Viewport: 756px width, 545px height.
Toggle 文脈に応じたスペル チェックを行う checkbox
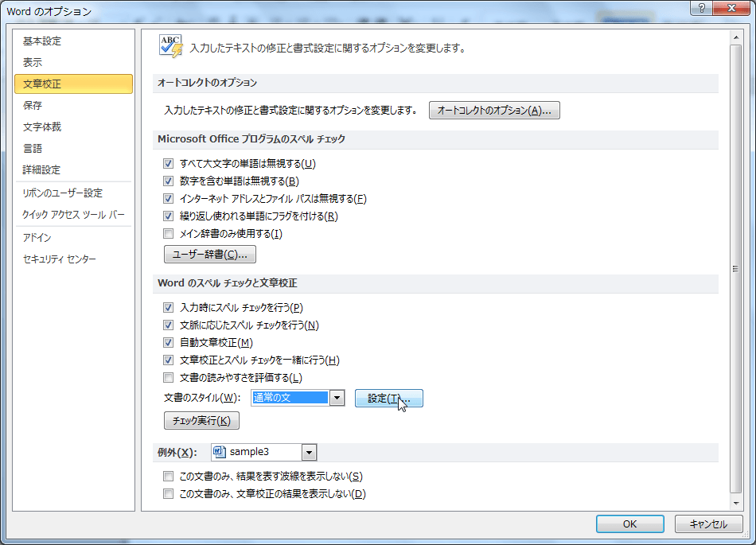point(168,325)
